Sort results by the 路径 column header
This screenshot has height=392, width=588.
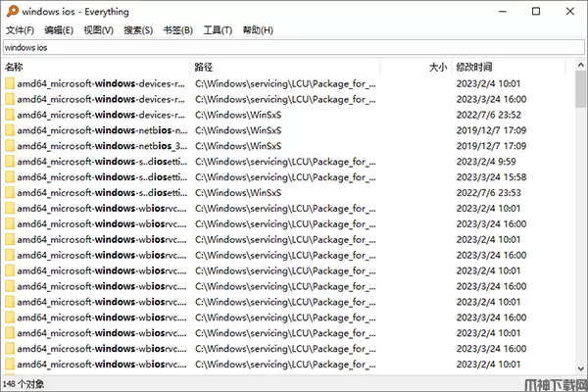(x=286, y=67)
